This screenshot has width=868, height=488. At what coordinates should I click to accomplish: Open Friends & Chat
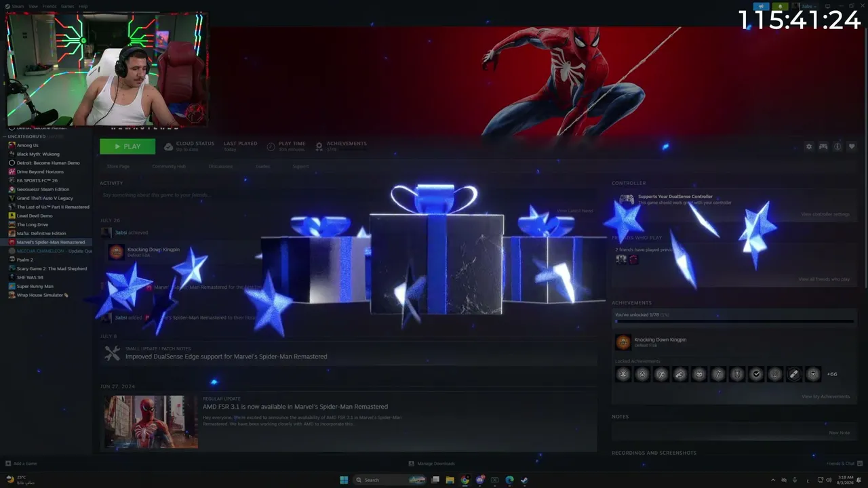pos(844,464)
